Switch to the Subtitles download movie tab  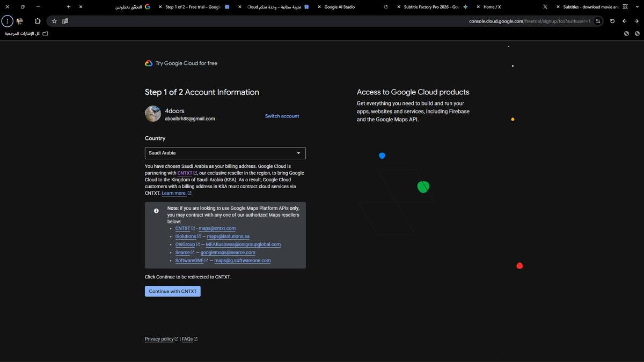pos(591,7)
